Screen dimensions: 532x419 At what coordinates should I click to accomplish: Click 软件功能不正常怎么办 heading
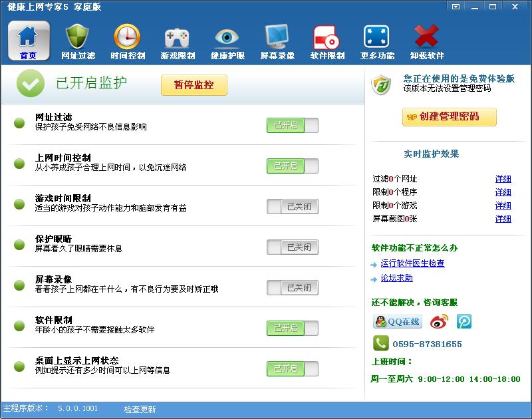[414, 248]
